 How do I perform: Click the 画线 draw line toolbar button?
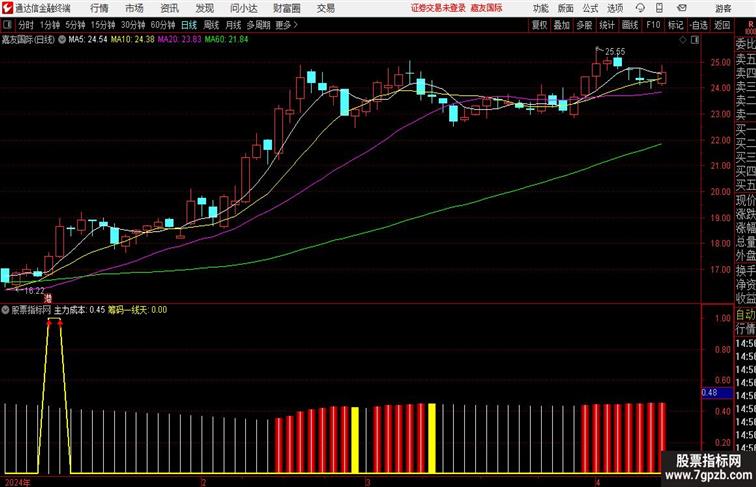pos(630,25)
